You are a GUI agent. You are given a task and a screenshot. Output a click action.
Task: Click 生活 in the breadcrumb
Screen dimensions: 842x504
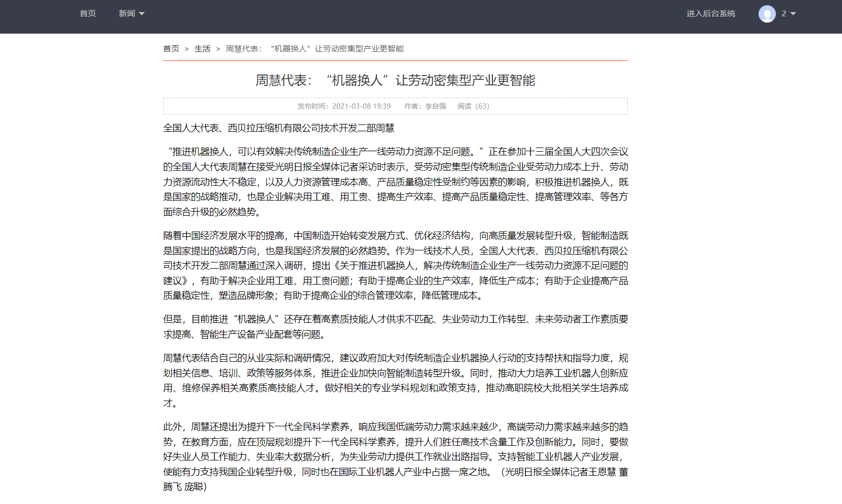pos(203,49)
